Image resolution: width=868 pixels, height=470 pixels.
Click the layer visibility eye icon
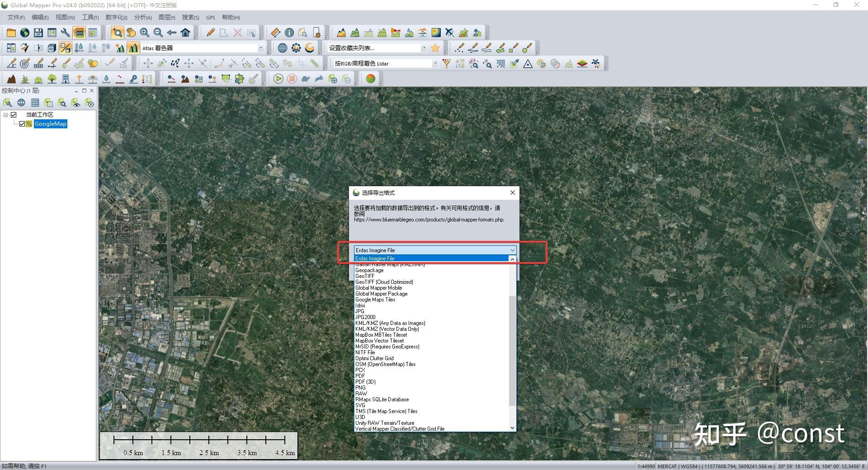[x=76, y=103]
